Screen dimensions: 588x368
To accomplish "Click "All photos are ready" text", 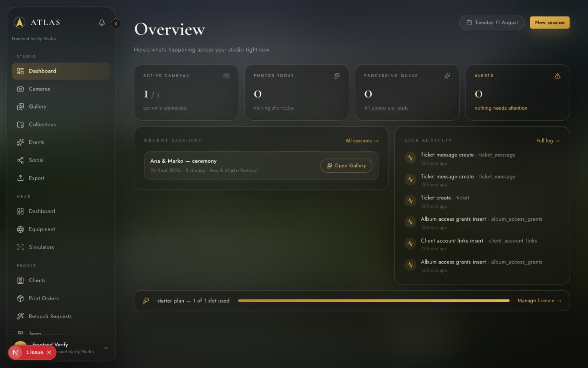I will (386, 108).
